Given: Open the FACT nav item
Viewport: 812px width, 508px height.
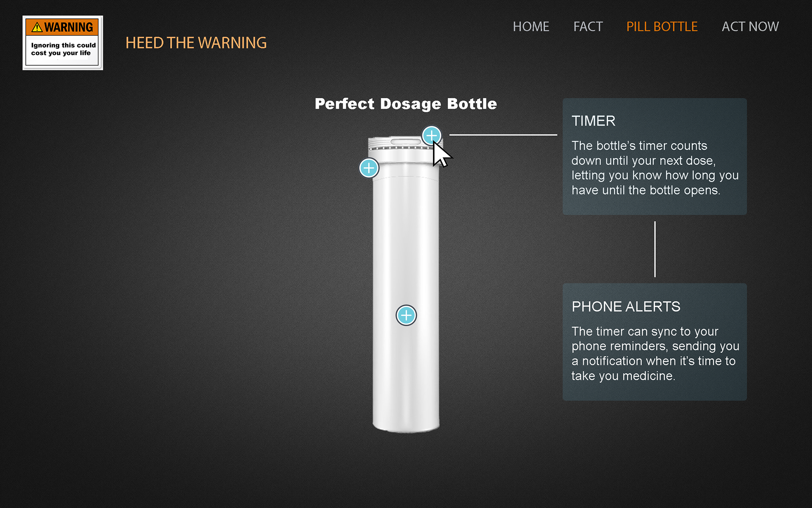Looking at the screenshot, I should point(588,27).
